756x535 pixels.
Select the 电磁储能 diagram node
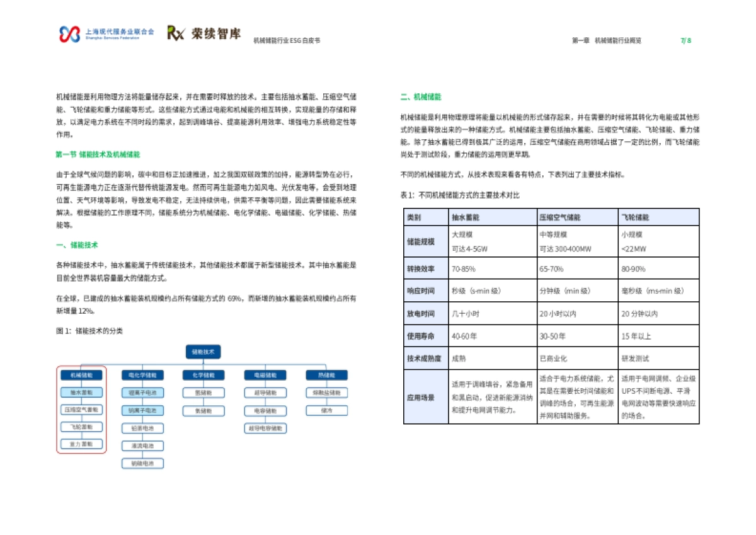266,374
